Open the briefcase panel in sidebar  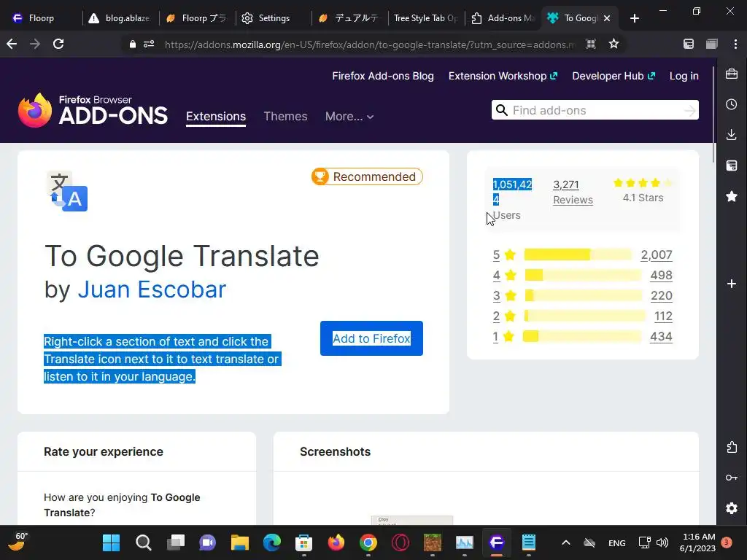pyautogui.click(x=732, y=74)
